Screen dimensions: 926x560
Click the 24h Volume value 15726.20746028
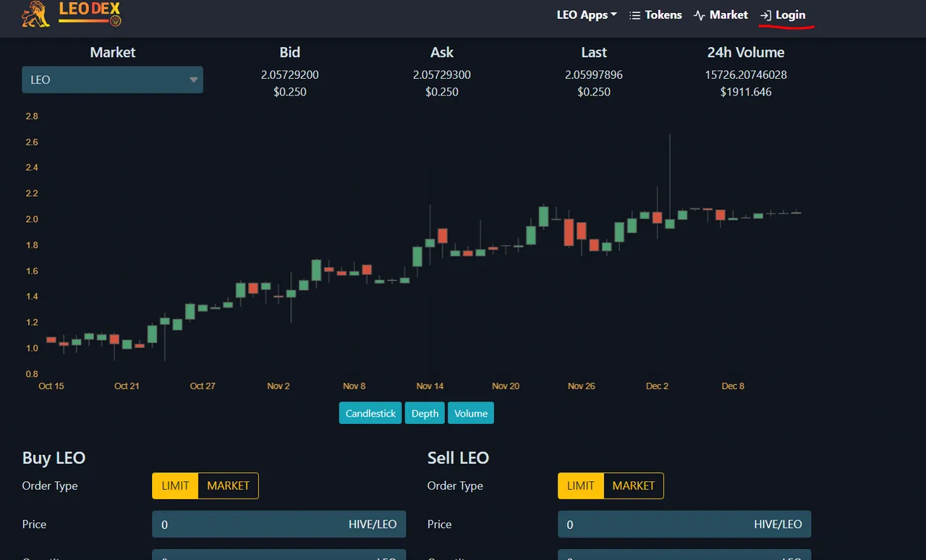pos(746,75)
